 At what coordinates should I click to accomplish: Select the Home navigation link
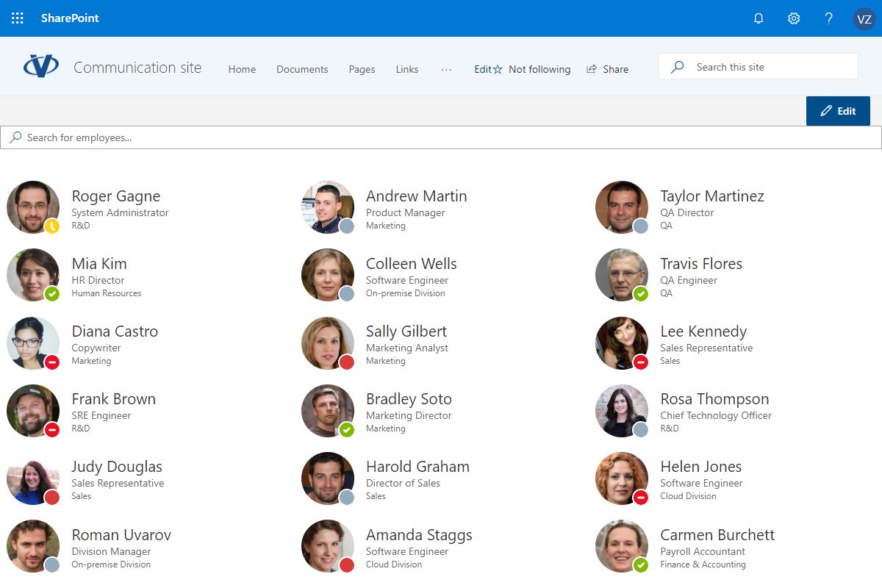tap(242, 68)
